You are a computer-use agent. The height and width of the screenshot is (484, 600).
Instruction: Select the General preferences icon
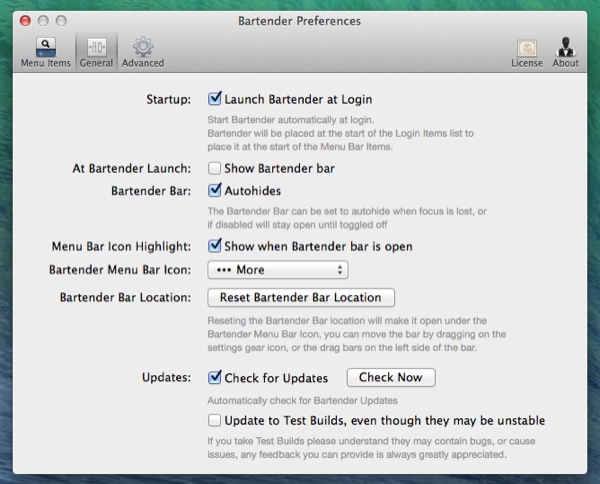96,47
